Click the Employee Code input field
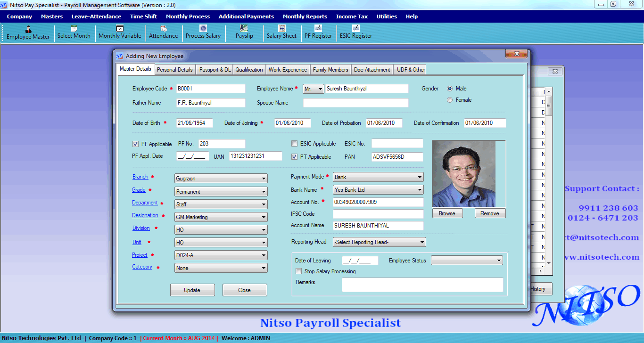This screenshot has height=343, width=644. click(x=211, y=89)
